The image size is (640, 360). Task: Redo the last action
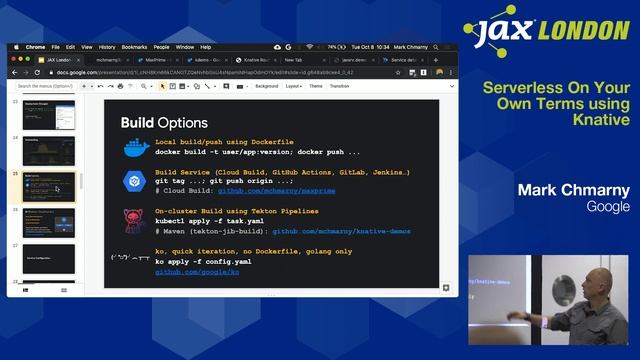[110, 86]
